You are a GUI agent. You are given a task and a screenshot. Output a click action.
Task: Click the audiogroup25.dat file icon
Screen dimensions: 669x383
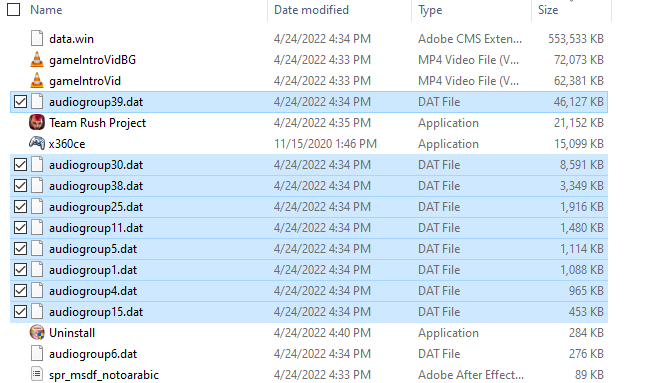pos(37,206)
